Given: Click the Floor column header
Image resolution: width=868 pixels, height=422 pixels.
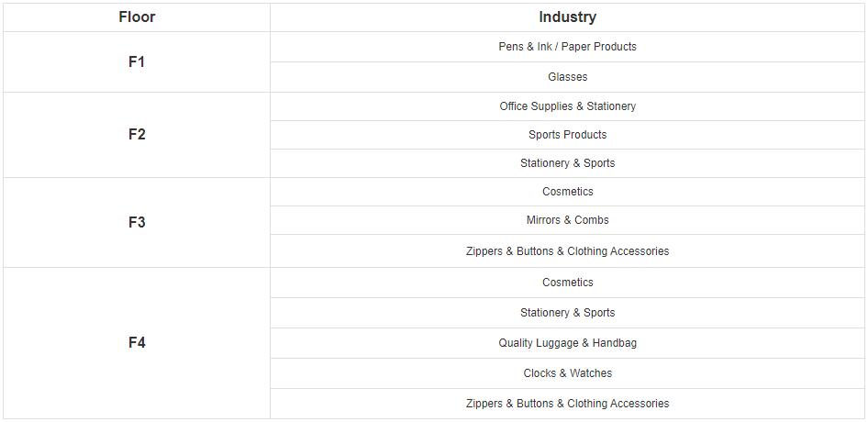Looking at the screenshot, I should (x=137, y=17).
